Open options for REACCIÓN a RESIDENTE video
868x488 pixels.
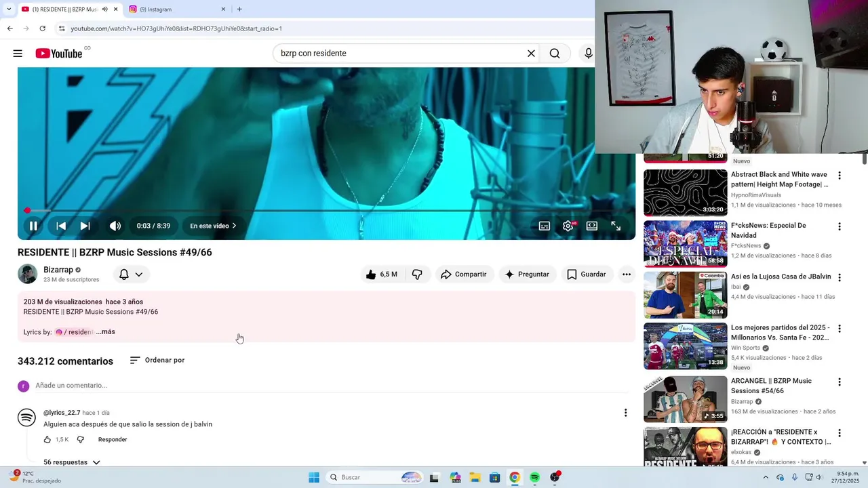[x=840, y=433]
